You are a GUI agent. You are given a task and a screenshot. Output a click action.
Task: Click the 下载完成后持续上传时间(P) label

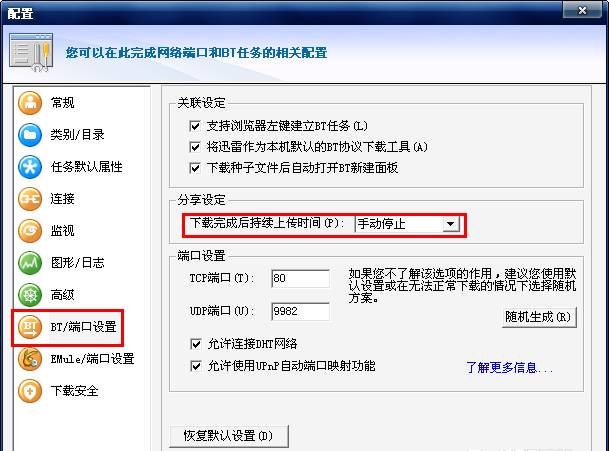click(x=267, y=223)
